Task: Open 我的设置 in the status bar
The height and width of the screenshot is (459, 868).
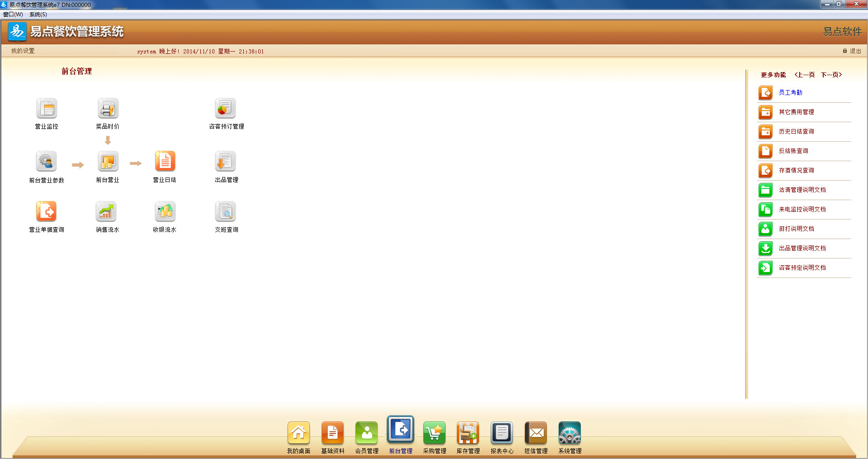Action: (23, 51)
